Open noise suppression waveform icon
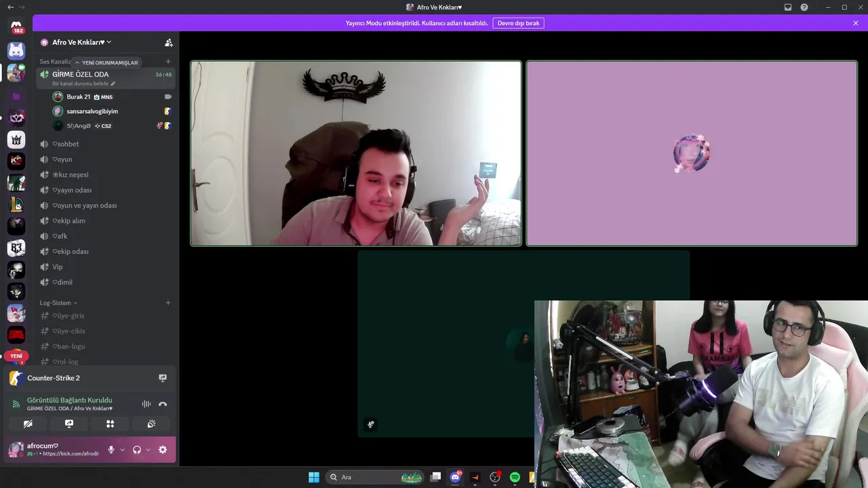868x488 pixels. point(146,404)
